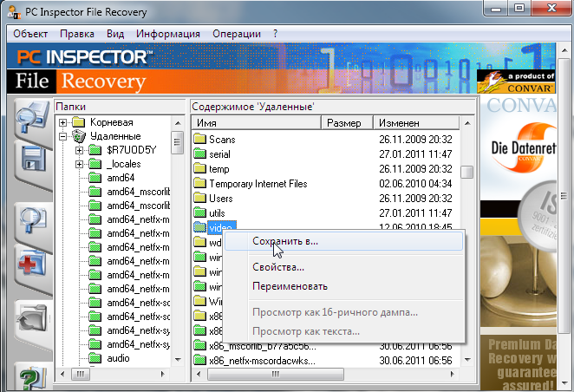This screenshot has width=574, height=392.
Task: Choose Сохранить в... from context menu
Action: 343,241
